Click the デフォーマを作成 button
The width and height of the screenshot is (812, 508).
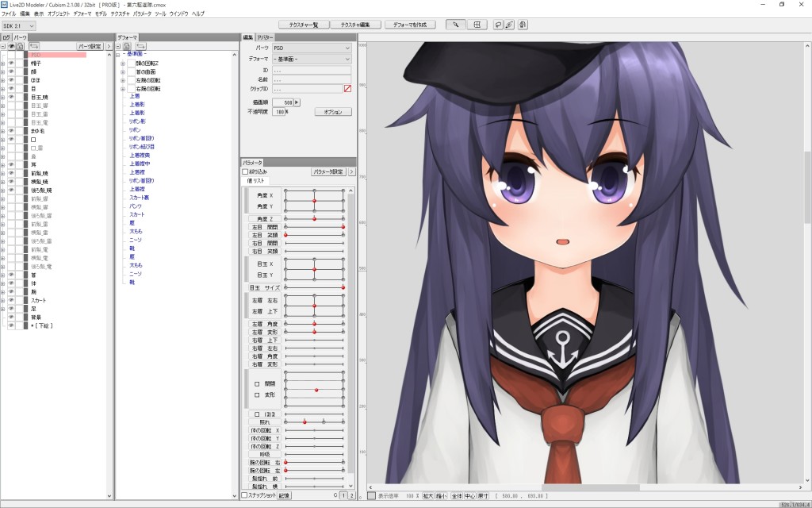click(x=410, y=25)
